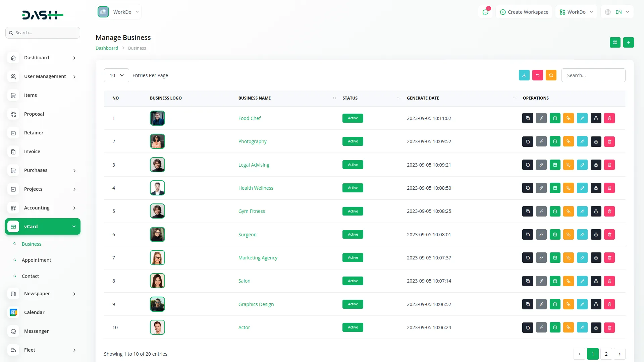Viewport: 644px width, 362px height.
Task: Click the link icon for Photography row
Action: (x=541, y=141)
